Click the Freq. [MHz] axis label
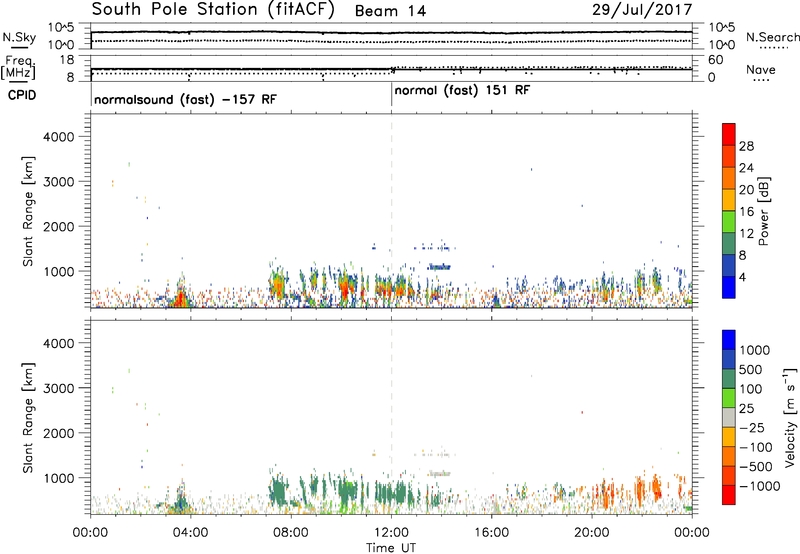The height and width of the screenshot is (554, 800). pyautogui.click(x=19, y=67)
